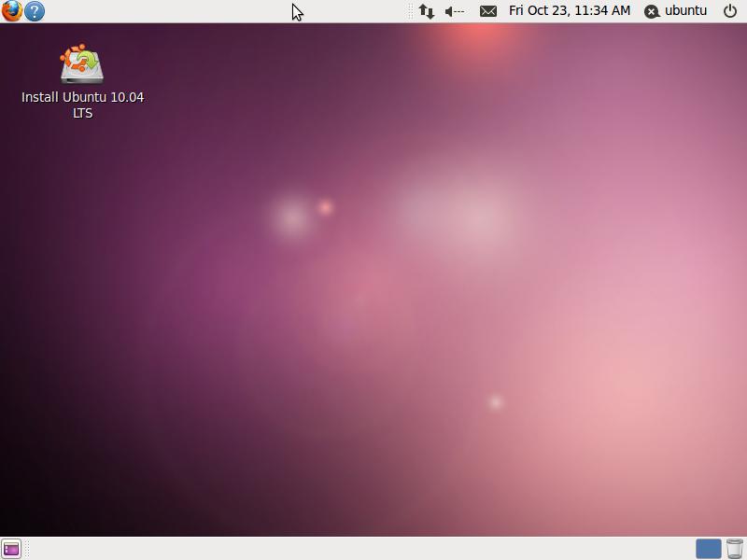The image size is (747, 560).
Task: Launch the Firefox web browser
Action: pyautogui.click(x=11, y=11)
